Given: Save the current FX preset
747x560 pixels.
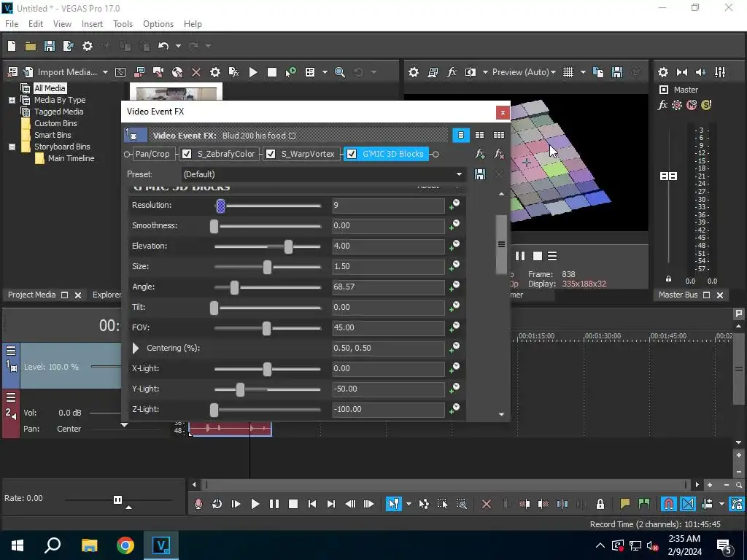Looking at the screenshot, I should [x=480, y=174].
